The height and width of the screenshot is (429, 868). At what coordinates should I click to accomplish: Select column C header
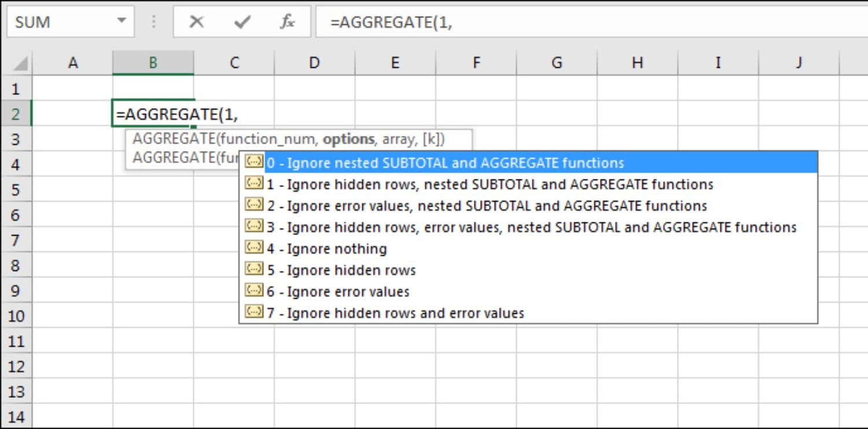234,63
